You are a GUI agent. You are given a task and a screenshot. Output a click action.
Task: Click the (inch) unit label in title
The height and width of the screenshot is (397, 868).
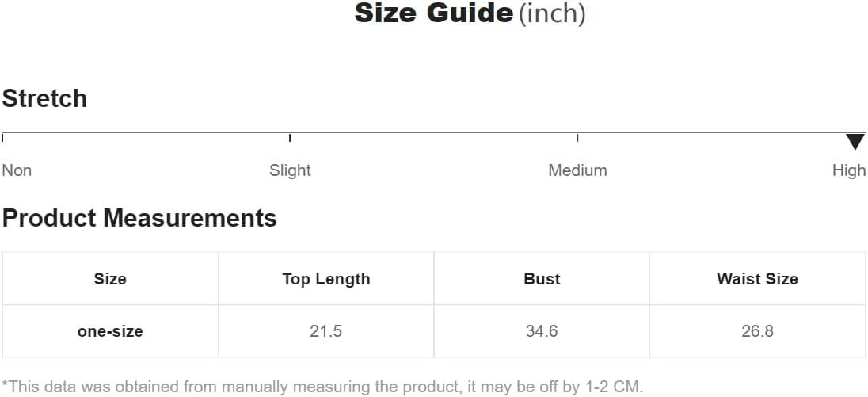pos(552,13)
